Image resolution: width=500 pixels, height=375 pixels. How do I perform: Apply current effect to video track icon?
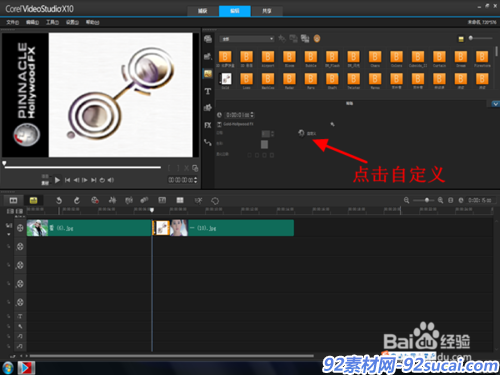tap(293, 39)
